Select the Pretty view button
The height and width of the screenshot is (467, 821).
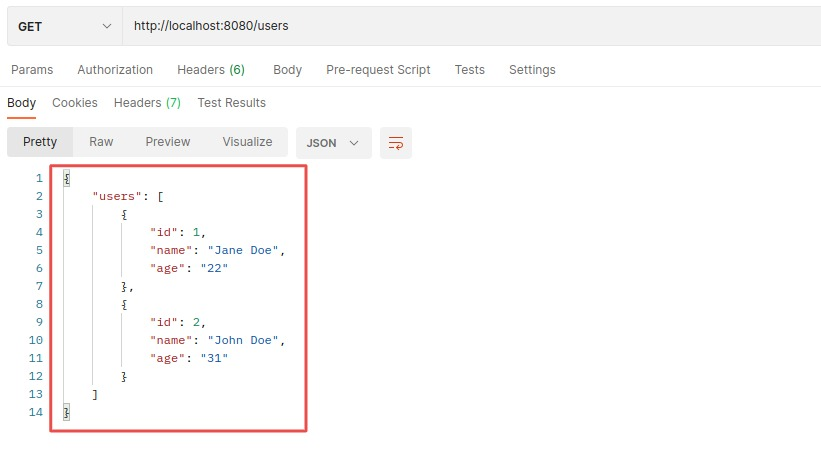tap(40, 142)
